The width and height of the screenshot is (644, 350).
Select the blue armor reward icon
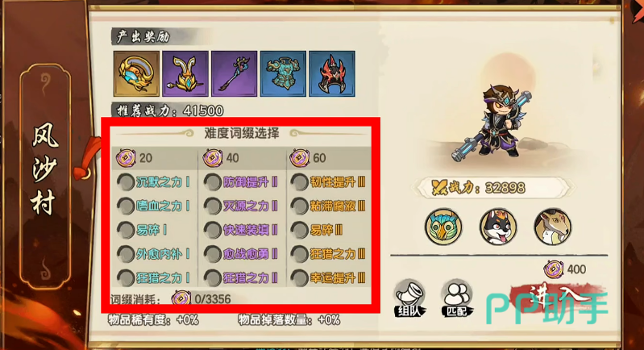click(283, 73)
